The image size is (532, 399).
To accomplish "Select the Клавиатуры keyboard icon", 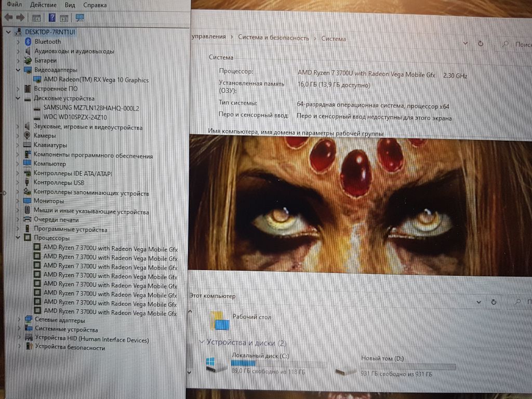I will click(x=27, y=145).
